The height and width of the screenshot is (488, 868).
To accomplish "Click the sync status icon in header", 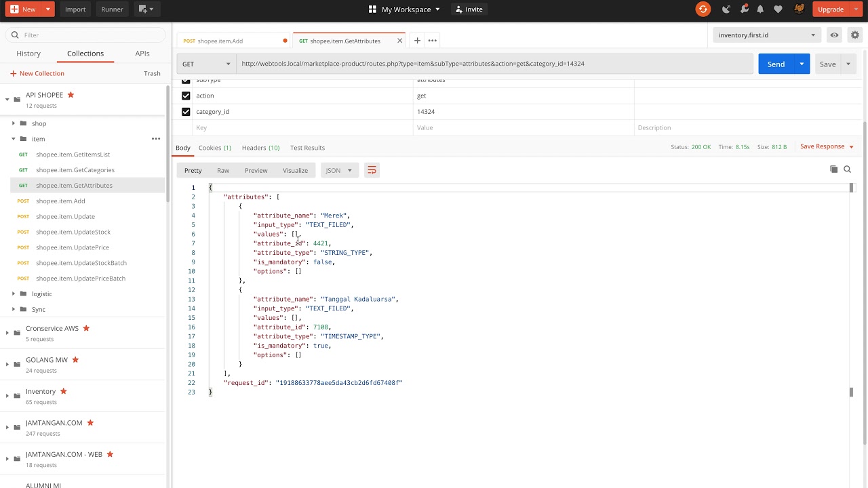I will coord(703,9).
